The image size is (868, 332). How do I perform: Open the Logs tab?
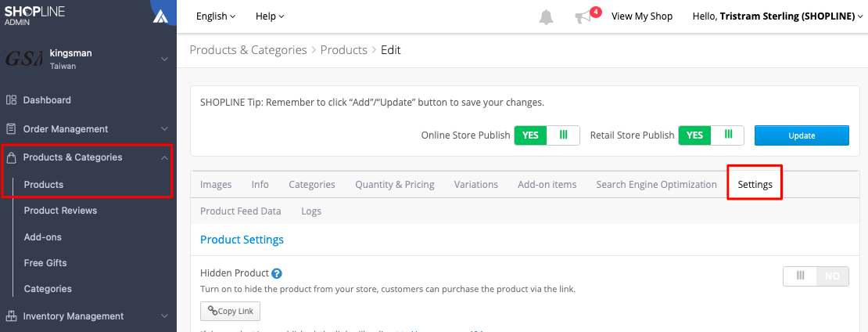tap(311, 211)
